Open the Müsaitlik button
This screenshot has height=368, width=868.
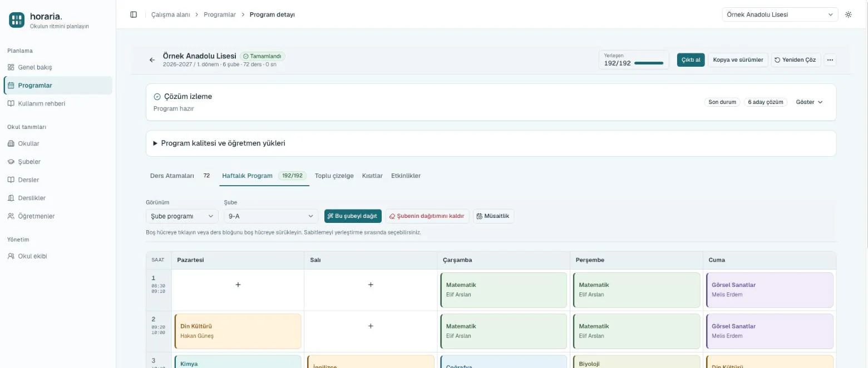point(493,216)
